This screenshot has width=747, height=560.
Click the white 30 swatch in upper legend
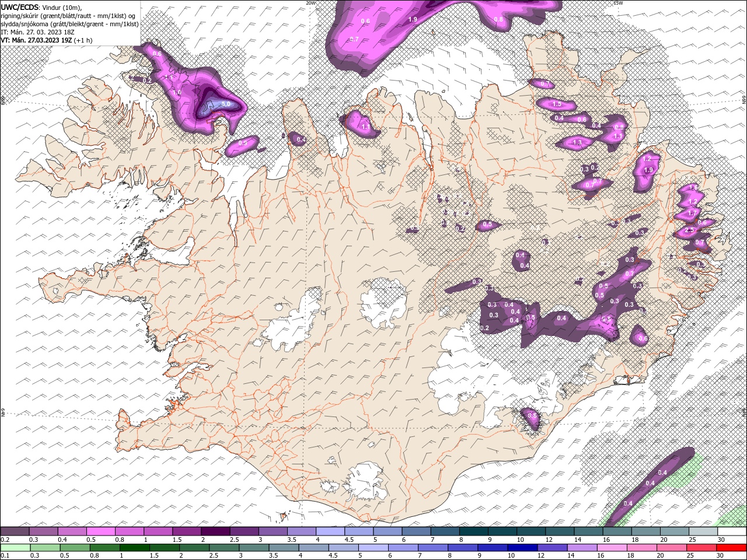tap(731, 531)
